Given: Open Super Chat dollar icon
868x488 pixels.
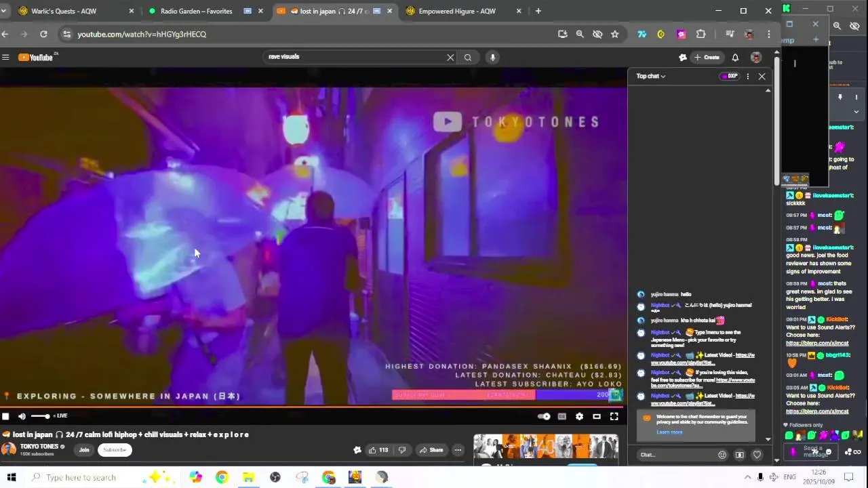Looking at the screenshot, I should click(740, 455).
